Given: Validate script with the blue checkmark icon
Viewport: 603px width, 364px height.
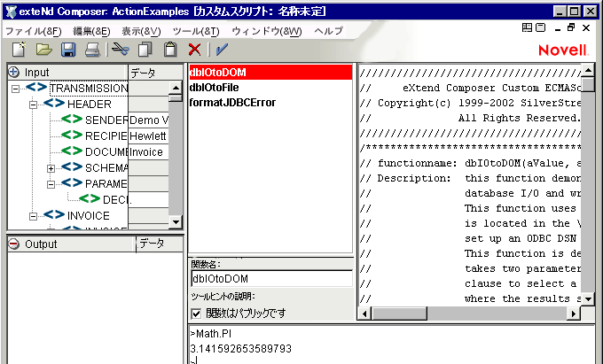Looking at the screenshot, I should (222, 49).
